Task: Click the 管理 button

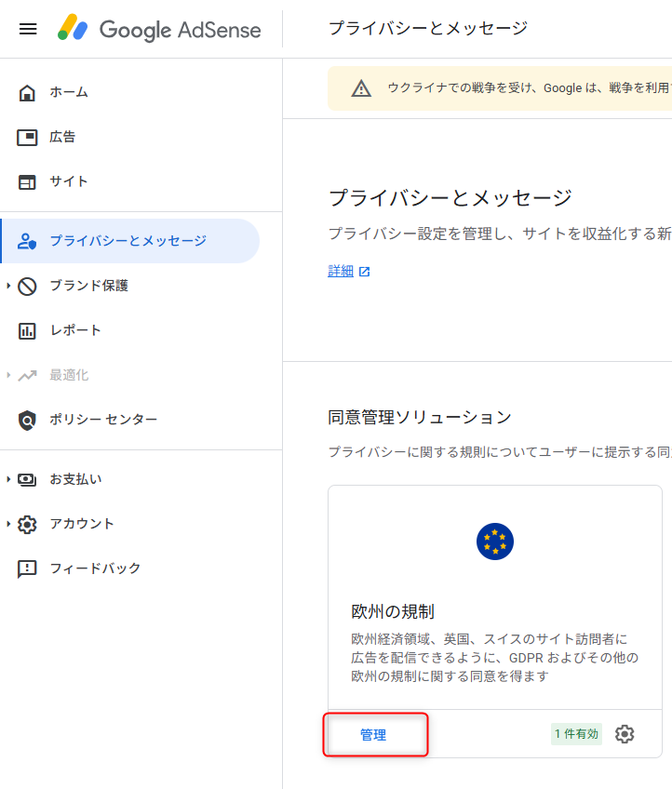Action: coord(373,735)
